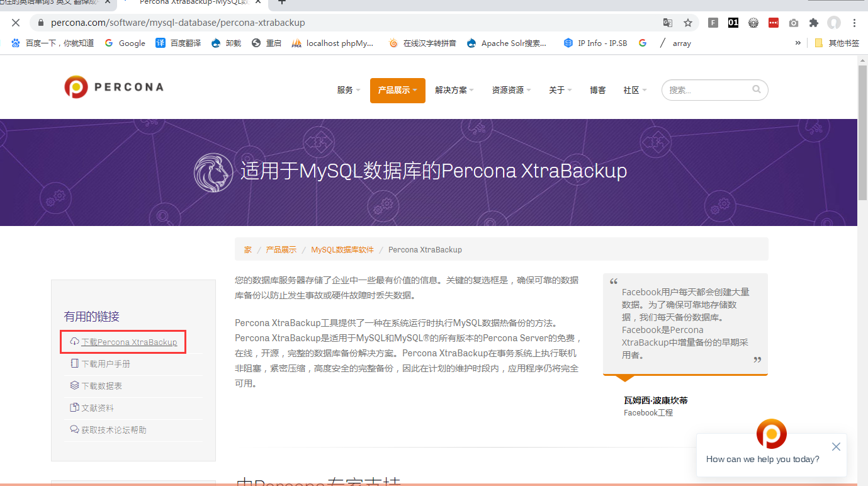Click the search magnifier icon in site search
Image resolution: width=868 pixels, height=486 pixels.
[x=757, y=89]
